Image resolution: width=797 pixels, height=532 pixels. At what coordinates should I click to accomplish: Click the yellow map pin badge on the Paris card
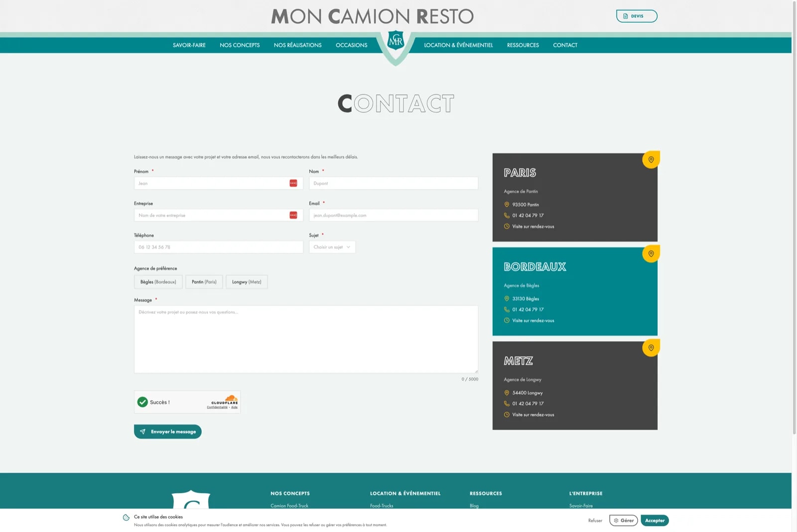click(x=651, y=160)
